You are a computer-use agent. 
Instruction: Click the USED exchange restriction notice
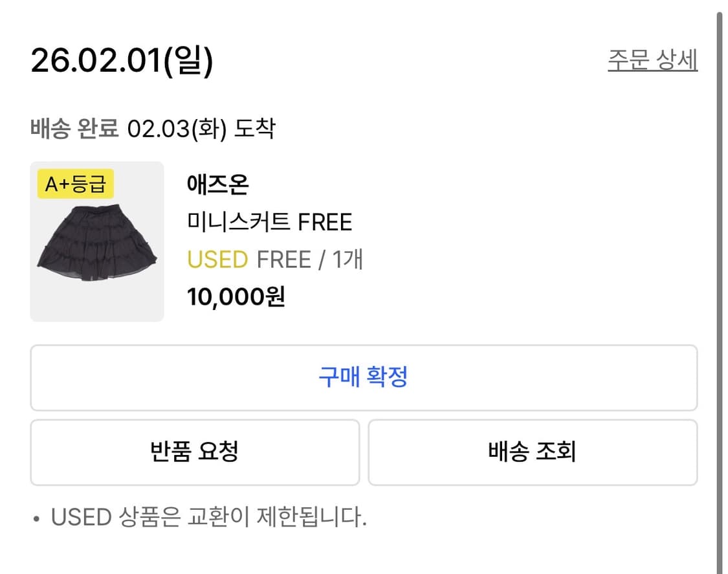coord(207,516)
